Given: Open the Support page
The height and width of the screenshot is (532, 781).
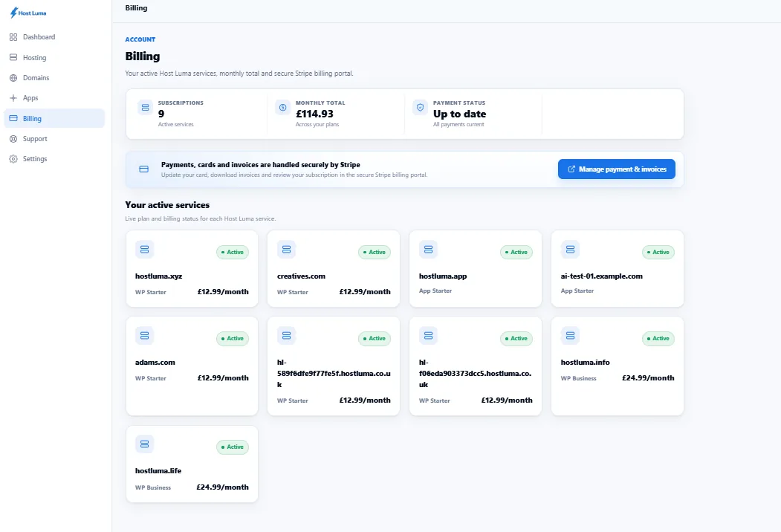Looking at the screenshot, I should (54, 139).
